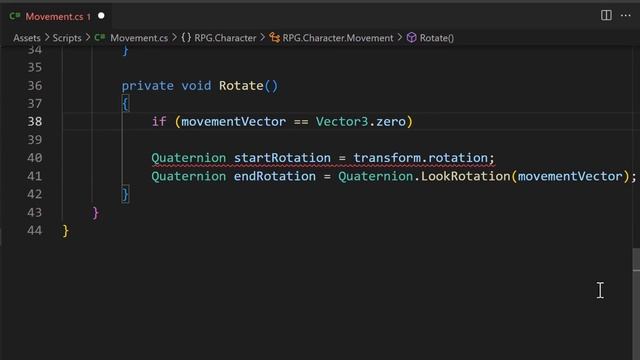Viewport: 640px width, 360px height.
Task: Click the split editor right icon
Action: (606, 16)
